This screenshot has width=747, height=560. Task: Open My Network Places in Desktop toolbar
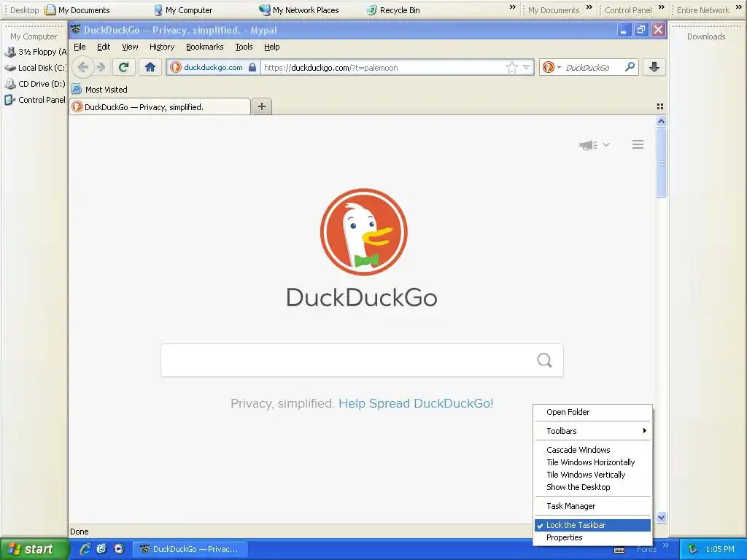click(298, 10)
